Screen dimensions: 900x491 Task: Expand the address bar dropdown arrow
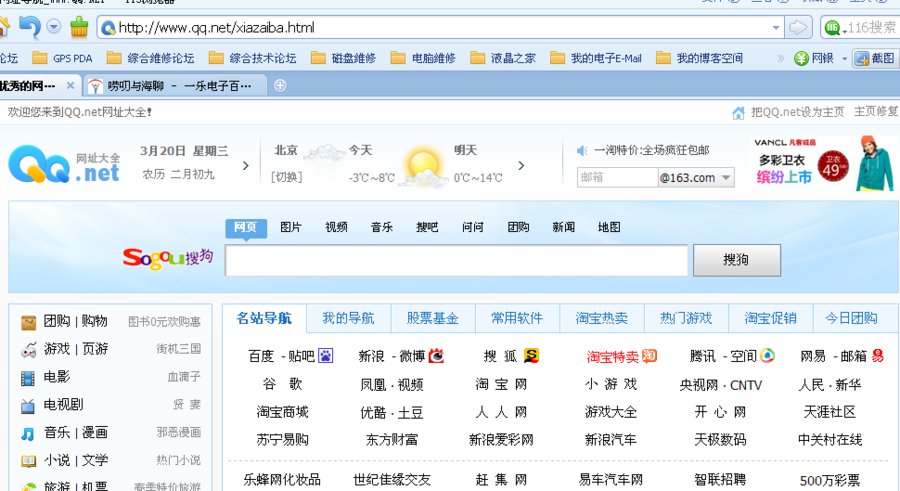[775, 28]
